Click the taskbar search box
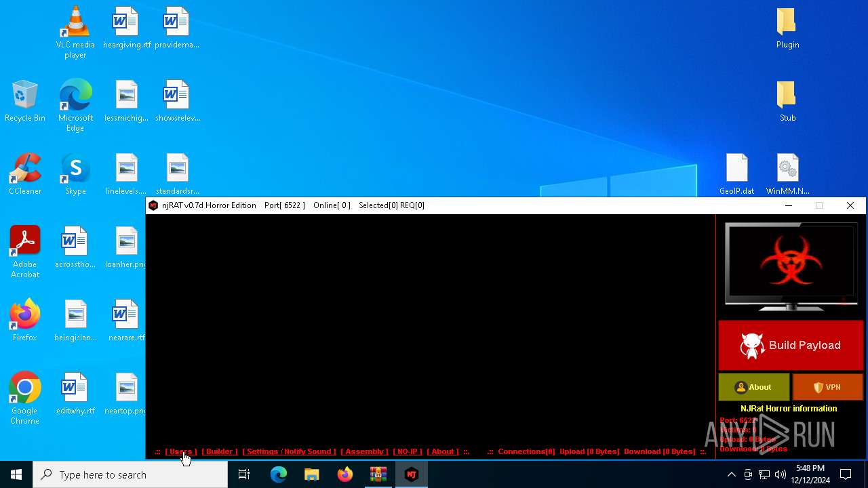This screenshot has height=488, width=868. tap(130, 474)
